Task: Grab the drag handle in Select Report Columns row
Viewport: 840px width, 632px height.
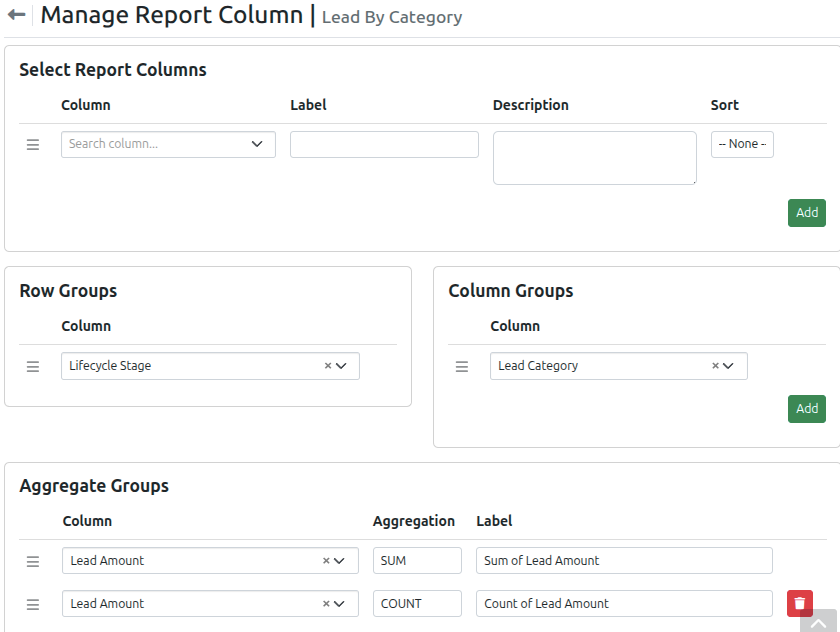Action: tap(33, 145)
